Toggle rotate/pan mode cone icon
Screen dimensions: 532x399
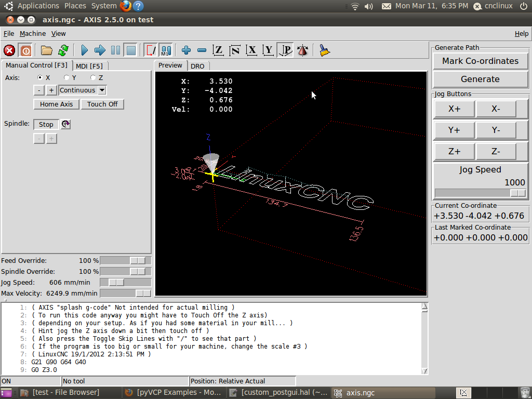pos(302,50)
